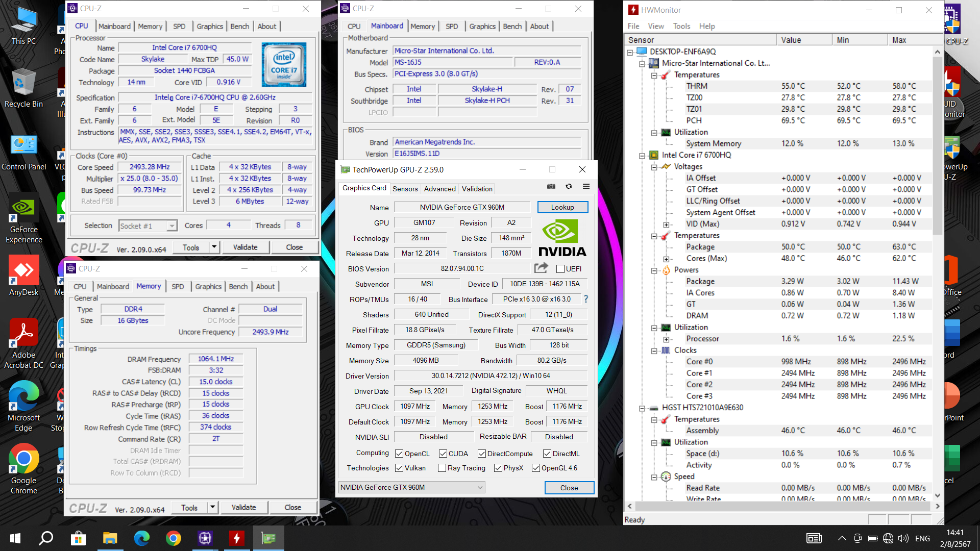Toggle OpenGL 4.6 checkbox
Viewport: 980px width, 551px height.
pos(535,468)
